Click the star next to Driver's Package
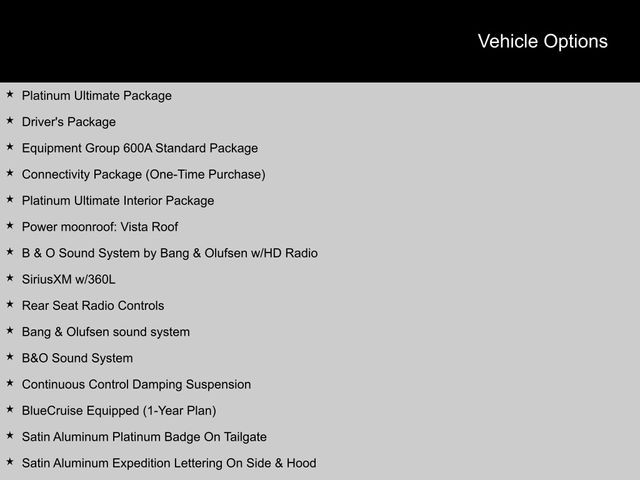 coord(10,121)
